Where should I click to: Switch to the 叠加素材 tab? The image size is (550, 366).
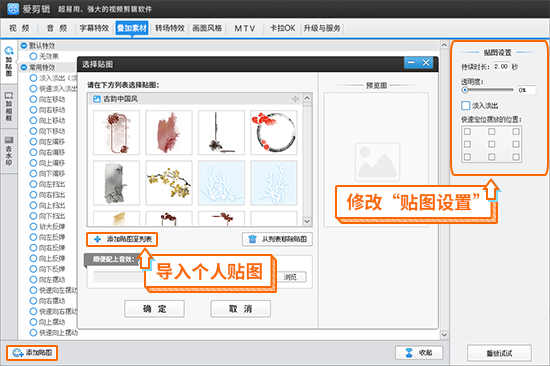[x=132, y=28]
